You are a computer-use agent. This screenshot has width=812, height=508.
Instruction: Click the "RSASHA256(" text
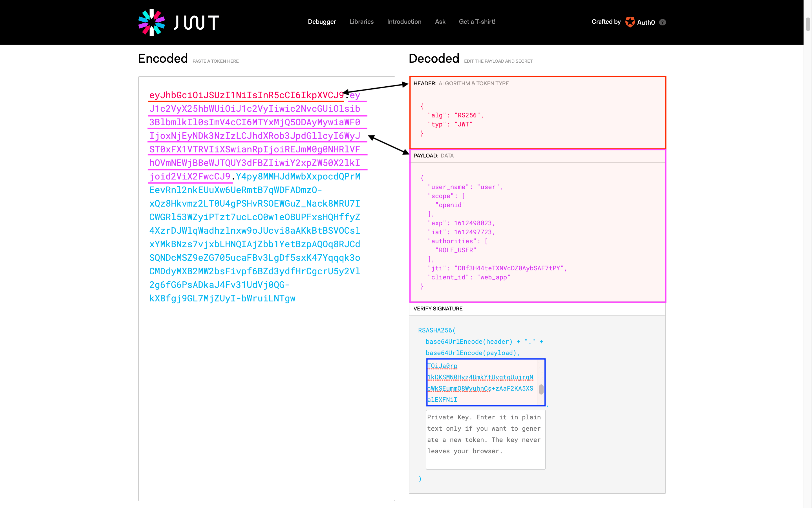(x=437, y=330)
